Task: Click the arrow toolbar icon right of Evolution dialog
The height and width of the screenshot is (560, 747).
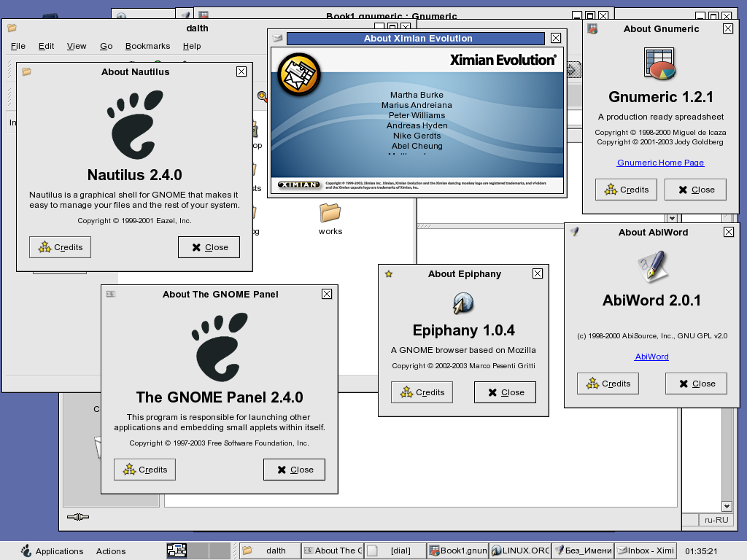Action: pos(573,70)
